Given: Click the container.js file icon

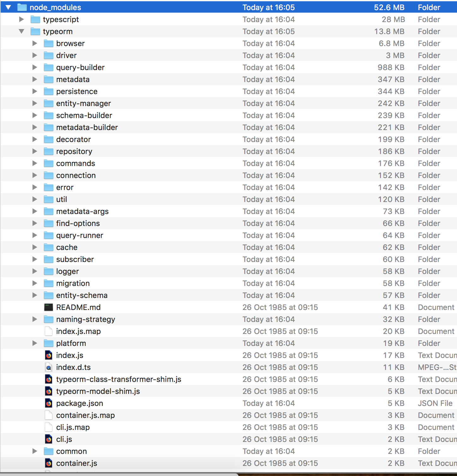Looking at the screenshot, I should click(x=48, y=463).
